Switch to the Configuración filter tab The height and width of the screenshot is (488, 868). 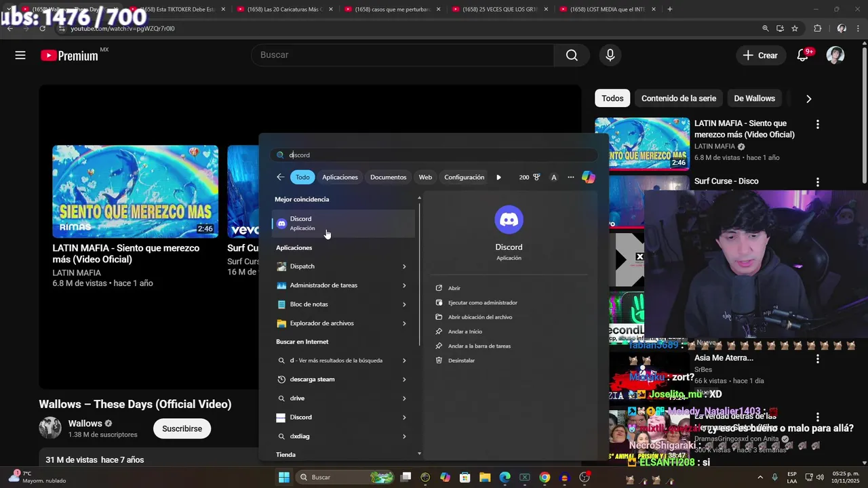pyautogui.click(x=464, y=177)
